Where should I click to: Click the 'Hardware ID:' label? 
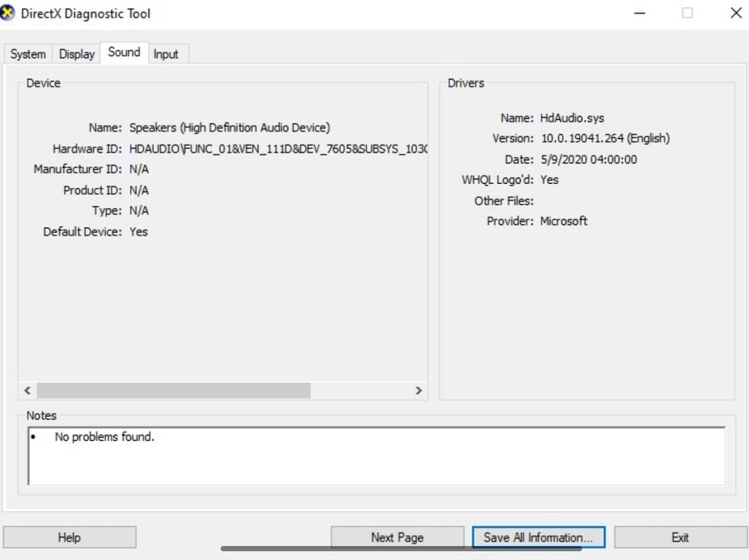pos(87,149)
